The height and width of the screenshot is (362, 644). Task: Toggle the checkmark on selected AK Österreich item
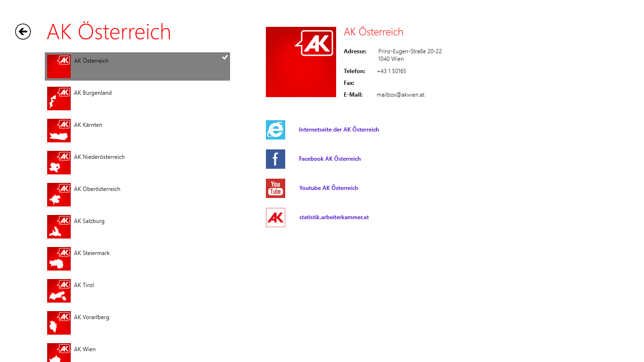(225, 57)
